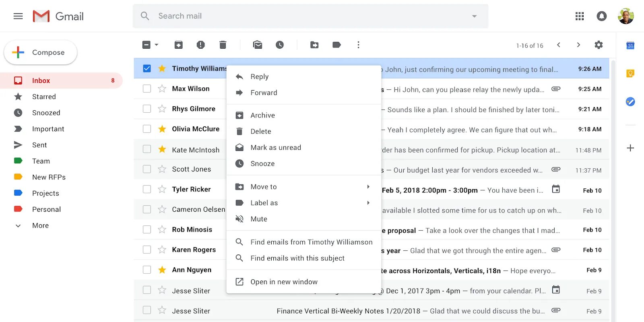Viewport: 644px width, 322px height.
Task: Open the Starred folder
Action: (61, 97)
